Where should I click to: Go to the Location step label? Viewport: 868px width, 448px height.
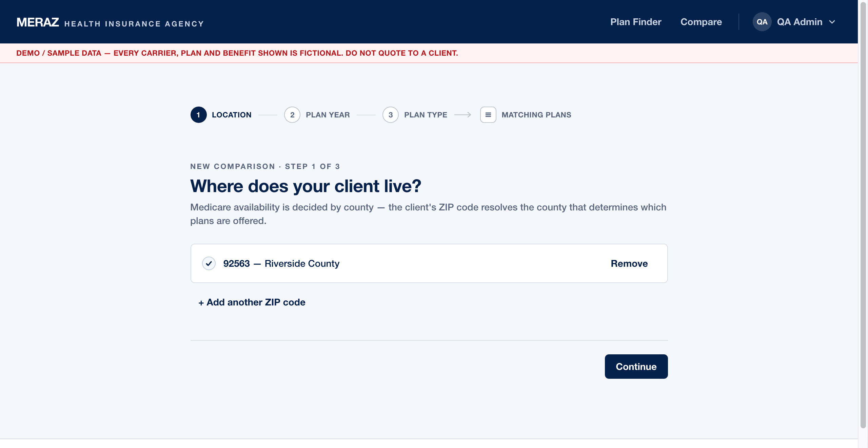(232, 115)
